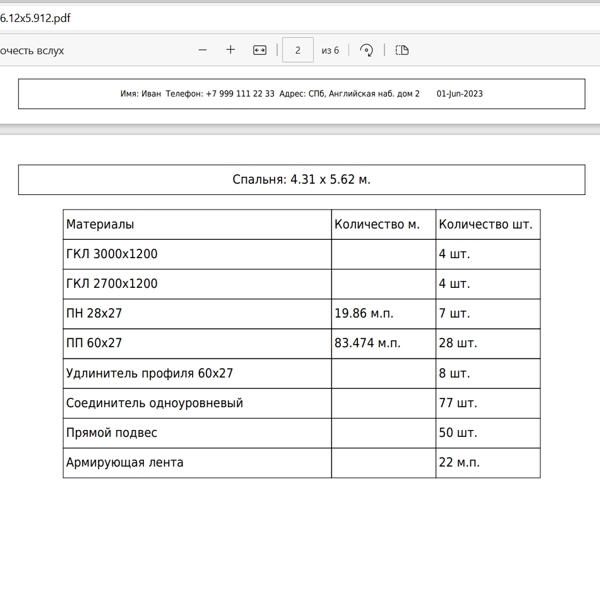Select the "Количество шт." column header
The width and height of the screenshot is (600, 600).
click(486, 224)
